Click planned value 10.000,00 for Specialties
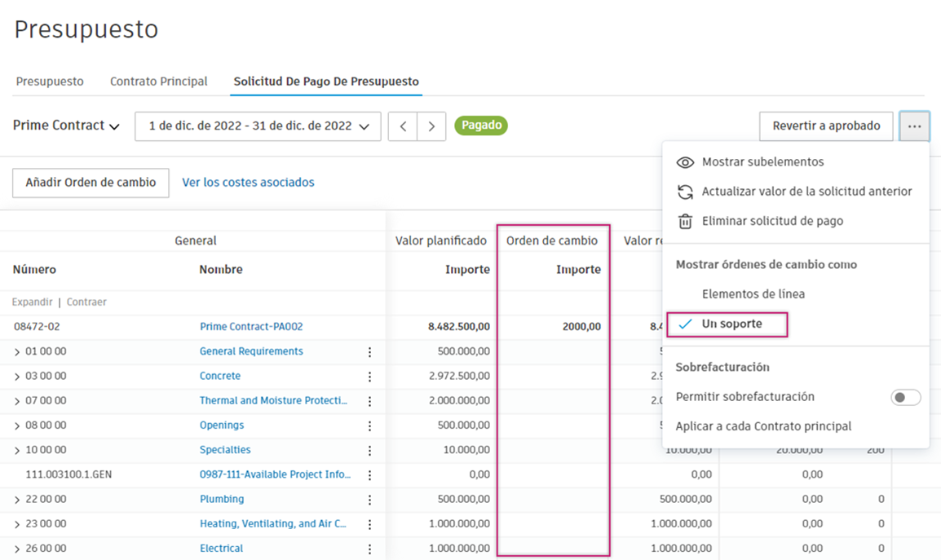 point(466,450)
